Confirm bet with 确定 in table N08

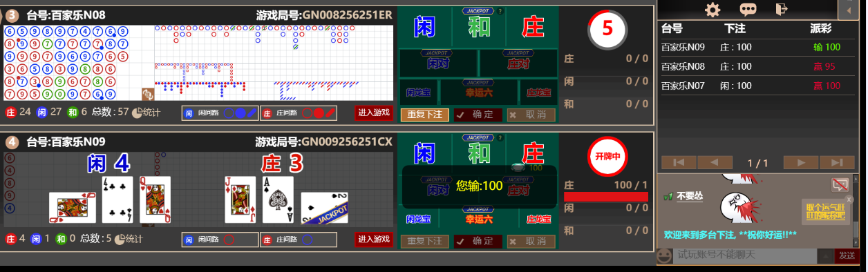478,115
